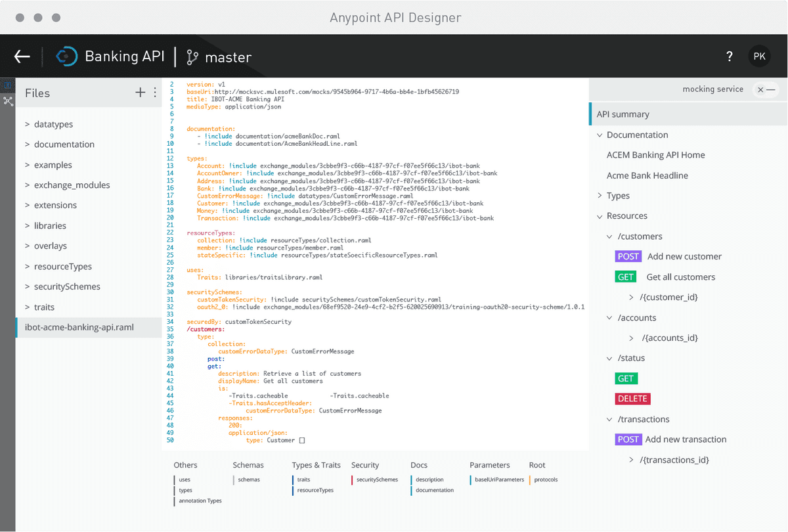Image resolution: width=788 pixels, height=532 pixels.
Task: Click the back arrow in the top bar
Action: tap(22, 56)
